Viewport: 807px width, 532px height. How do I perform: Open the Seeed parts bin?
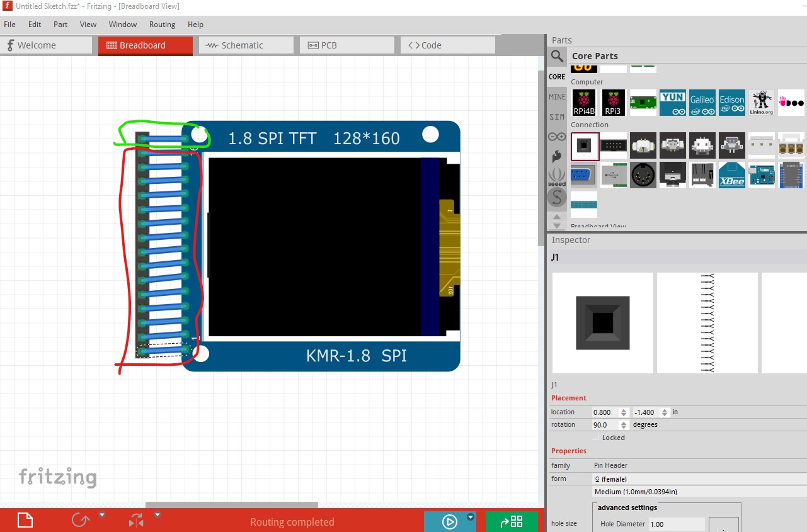(x=557, y=176)
